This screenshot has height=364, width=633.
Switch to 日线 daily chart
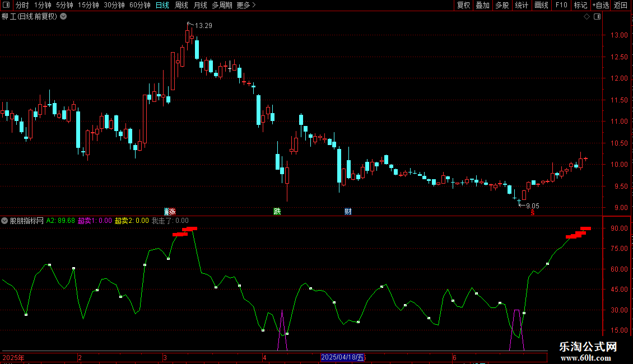162,5
